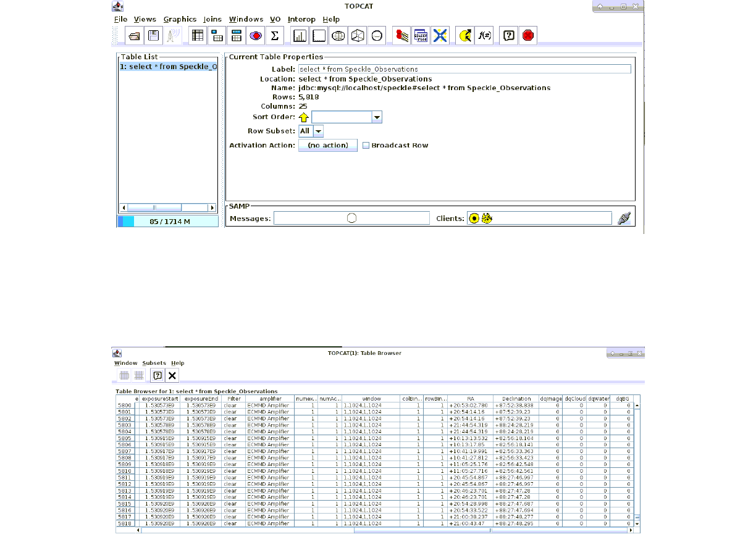Screen dimensions: 756x542
Task: Click the memory usage bar 85 / 1714 M
Action: [168, 222]
